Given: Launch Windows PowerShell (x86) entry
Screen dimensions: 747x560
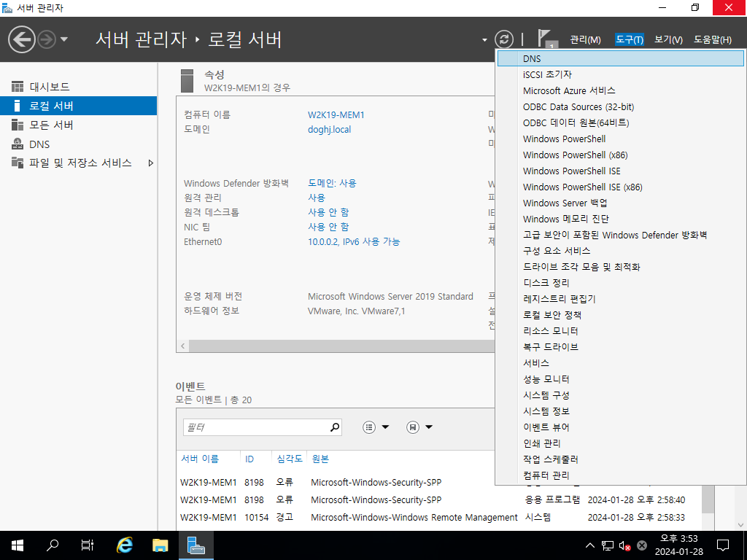Looking at the screenshot, I should tap(620, 155).
